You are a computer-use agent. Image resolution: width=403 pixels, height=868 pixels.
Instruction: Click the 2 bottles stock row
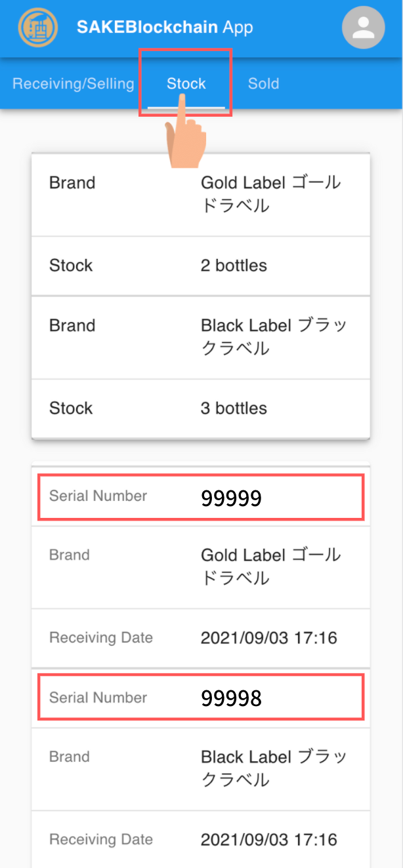click(x=201, y=266)
